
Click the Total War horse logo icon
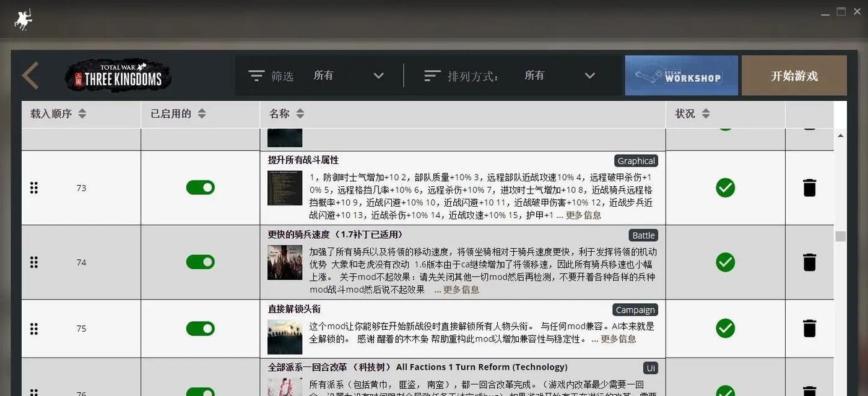[24, 20]
